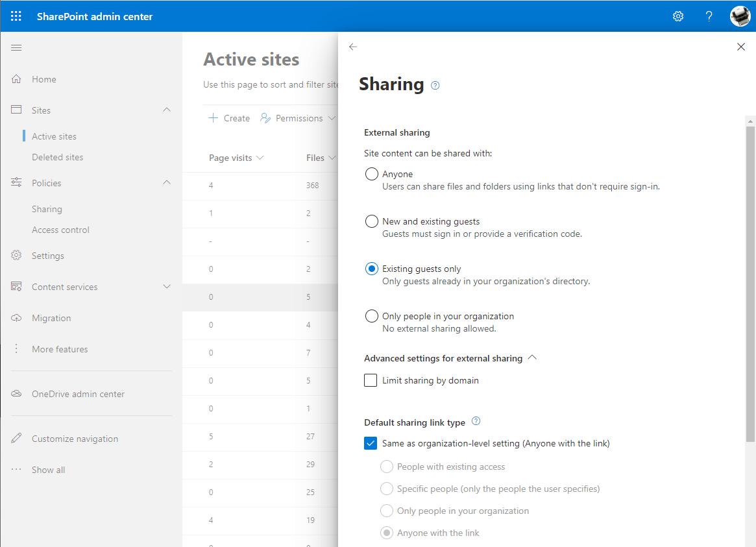Image resolution: width=756 pixels, height=547 pixels.
Task: Open the OneDrive admin center link
Action: [78, 394]
